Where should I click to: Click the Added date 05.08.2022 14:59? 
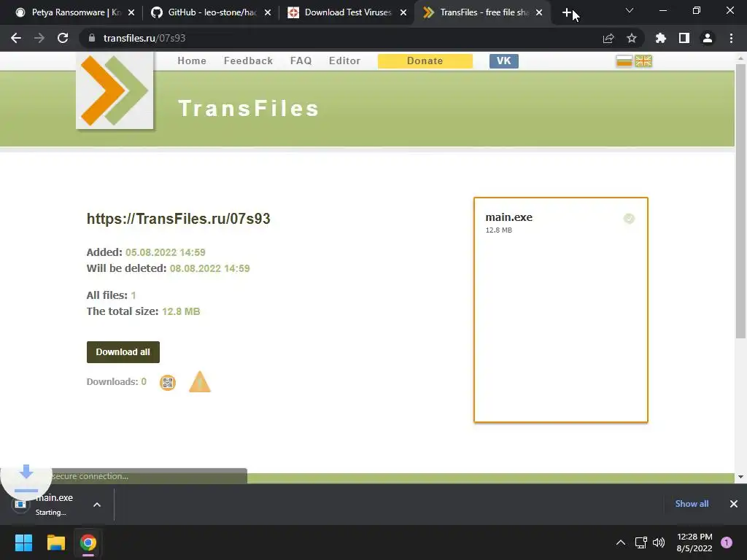point(166,252)
